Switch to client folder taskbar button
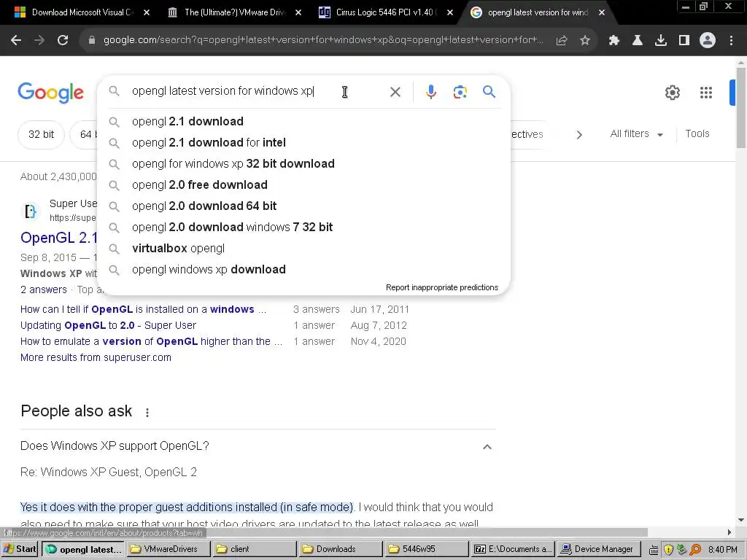Screen dimensions: 747x560 (255, 549)
